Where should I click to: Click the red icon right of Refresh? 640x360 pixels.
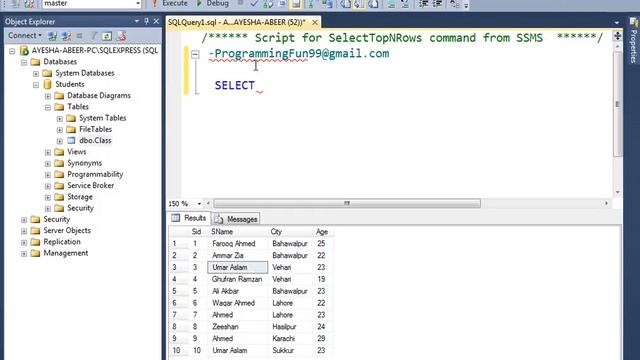point(121,36)
